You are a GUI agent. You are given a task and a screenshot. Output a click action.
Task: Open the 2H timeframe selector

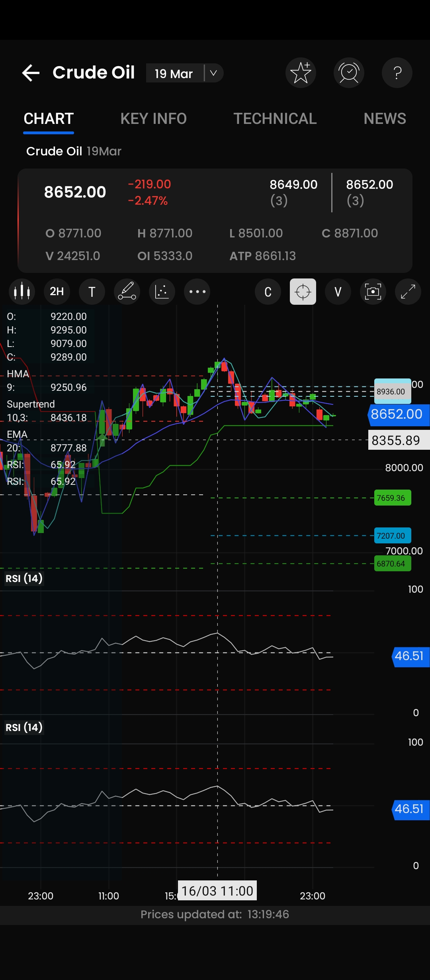click(57, 292)
